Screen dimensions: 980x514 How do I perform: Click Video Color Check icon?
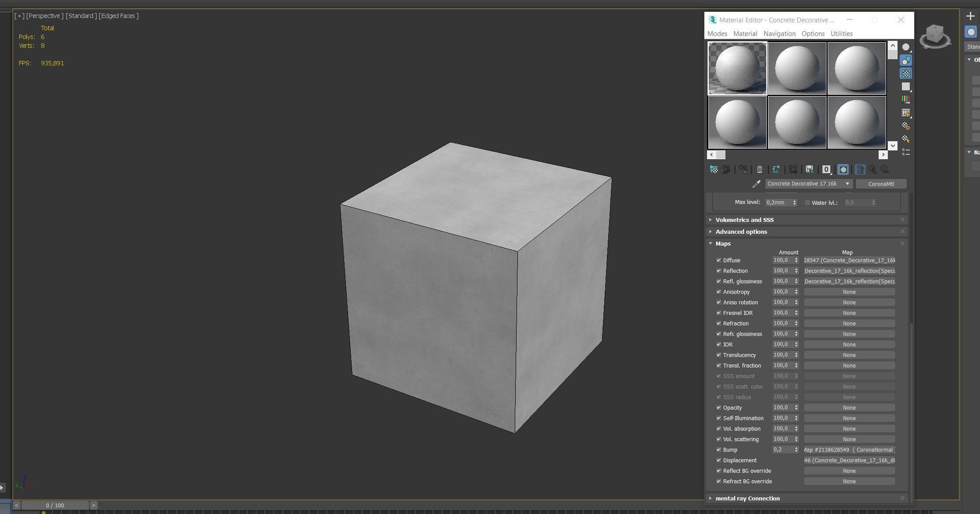click(905, 100)
